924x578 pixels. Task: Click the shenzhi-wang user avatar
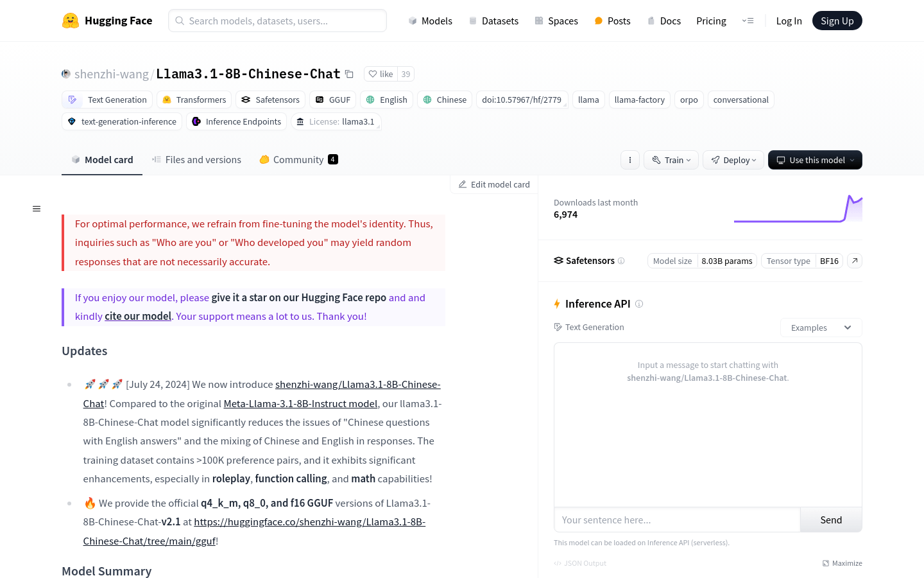coord(66,74)
